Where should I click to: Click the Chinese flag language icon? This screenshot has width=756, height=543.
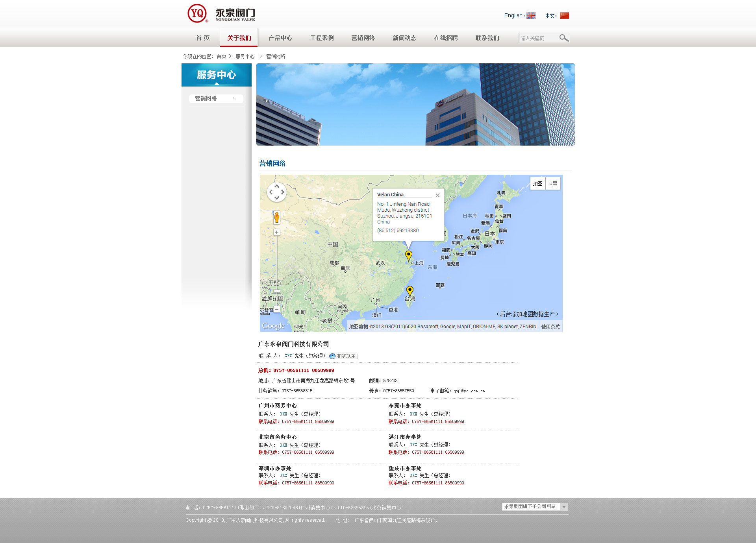(564, 16)
